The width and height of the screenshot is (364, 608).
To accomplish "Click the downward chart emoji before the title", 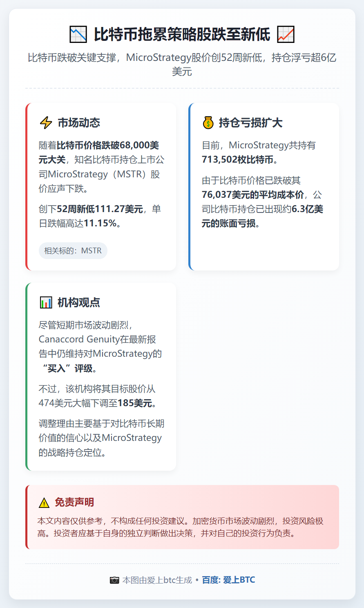I will pos(78,34).
